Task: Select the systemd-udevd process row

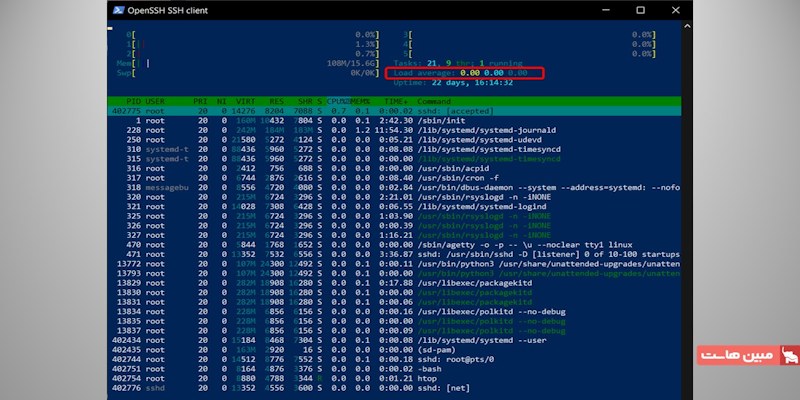Action: point(394,139)
